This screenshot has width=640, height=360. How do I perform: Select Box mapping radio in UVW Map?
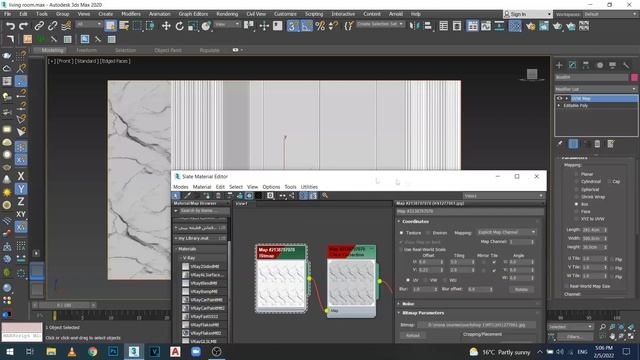[576, 204]
